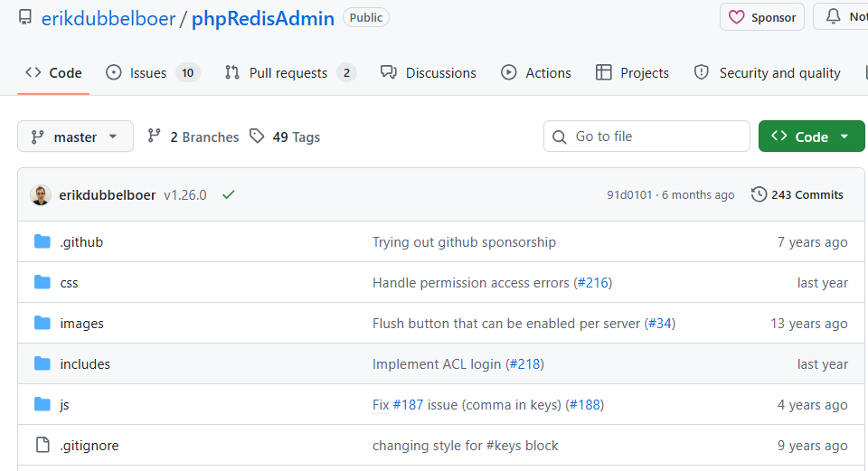Open the Actions tab
Viewport: 868px width, 471px height.
pos(536,73)
